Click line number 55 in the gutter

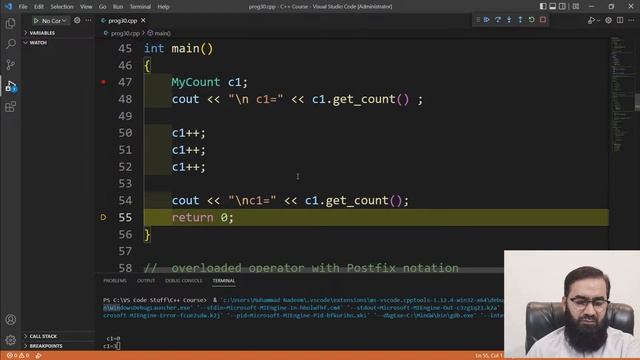tap(125, 218)
